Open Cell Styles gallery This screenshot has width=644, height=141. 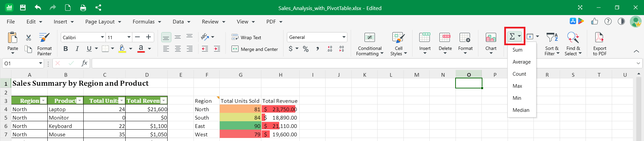click(x=398, y=44)
